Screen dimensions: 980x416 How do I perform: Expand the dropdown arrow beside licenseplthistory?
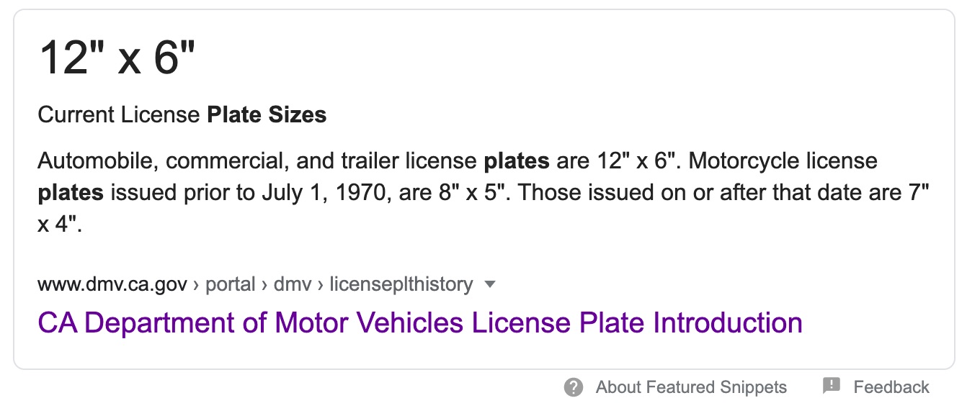coord(490,284)
